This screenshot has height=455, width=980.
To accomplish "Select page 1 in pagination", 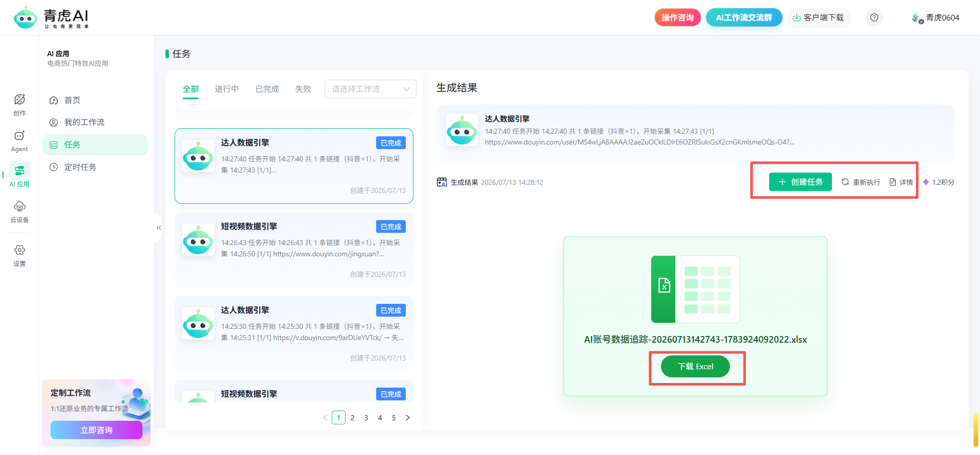I will pos(338,418).
